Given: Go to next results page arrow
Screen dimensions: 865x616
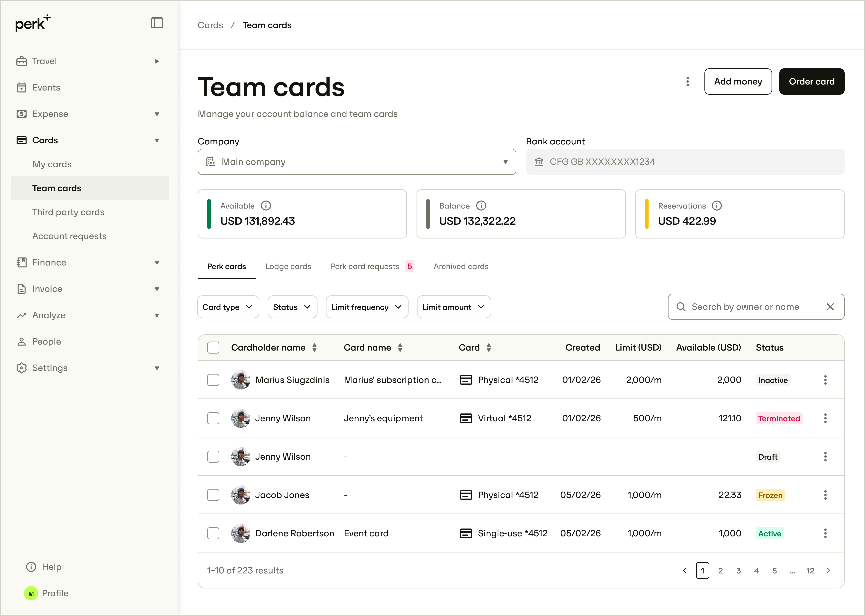Looking at the screenshot, I should point(828,570).
